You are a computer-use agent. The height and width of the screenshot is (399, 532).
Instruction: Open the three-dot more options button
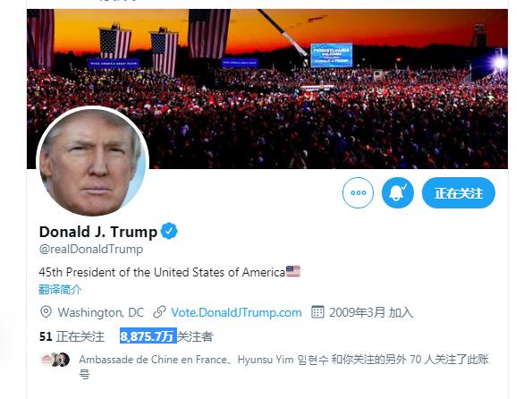tap(358, 193)
